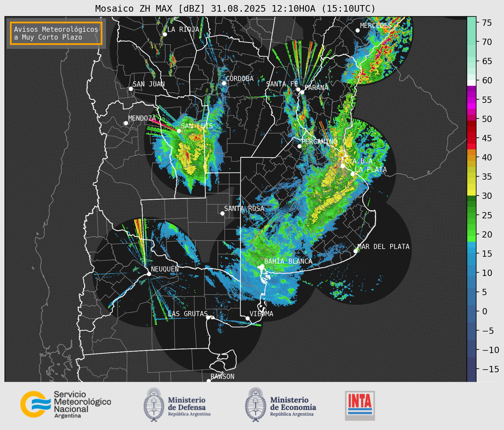The height and width of the screenshot is (430, 504).
Task: Select the Santa Rosa city marker dot
Action: 222,213
